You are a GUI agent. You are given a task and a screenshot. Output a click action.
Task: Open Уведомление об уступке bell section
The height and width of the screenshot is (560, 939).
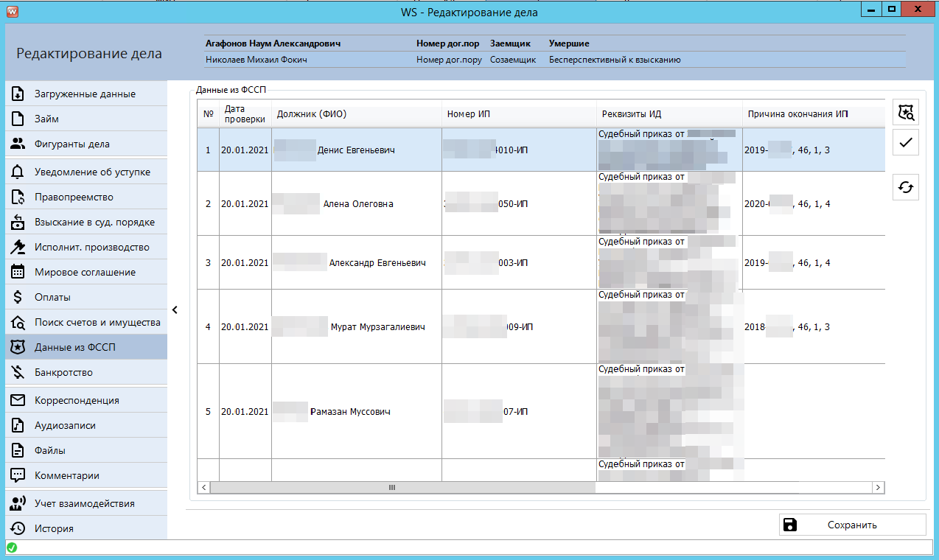coord(85,172)
